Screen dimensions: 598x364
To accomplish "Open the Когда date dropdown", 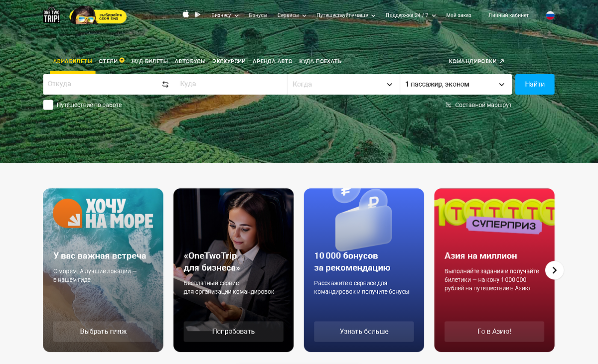I will pos(343,84).
